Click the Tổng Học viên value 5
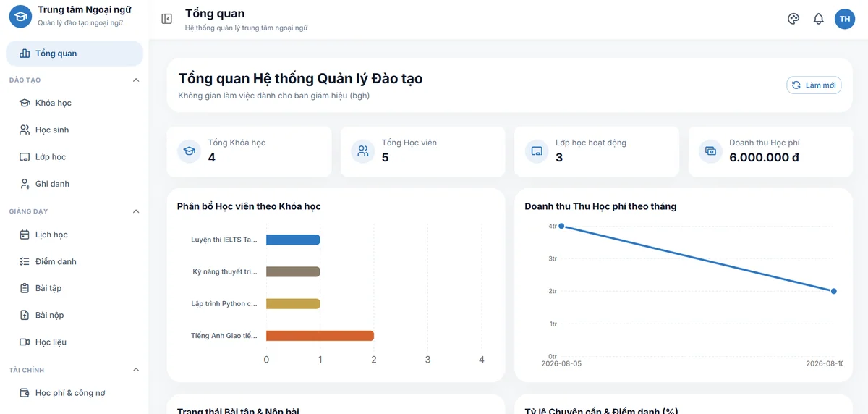This screenshot has height=414, width=868. point(385,158)
